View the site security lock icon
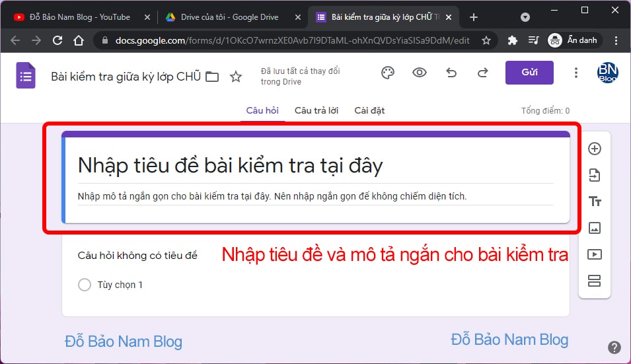The width and height of the screenshot is (631, 364). point(105,40)
